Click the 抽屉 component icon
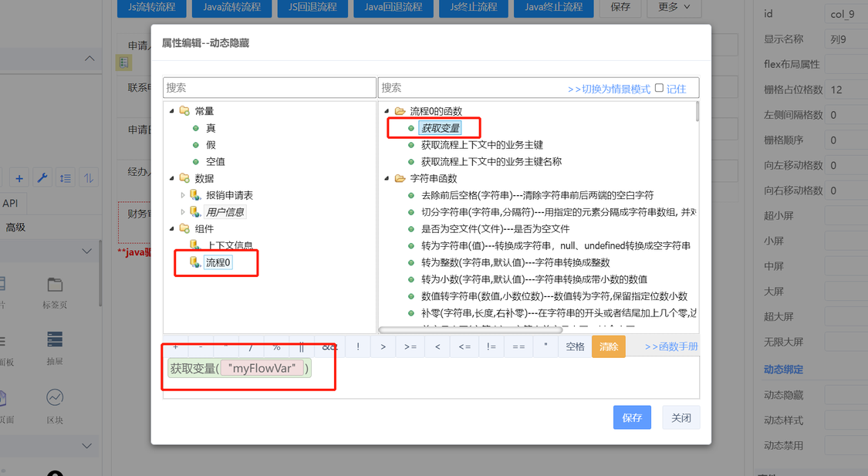 55,340
